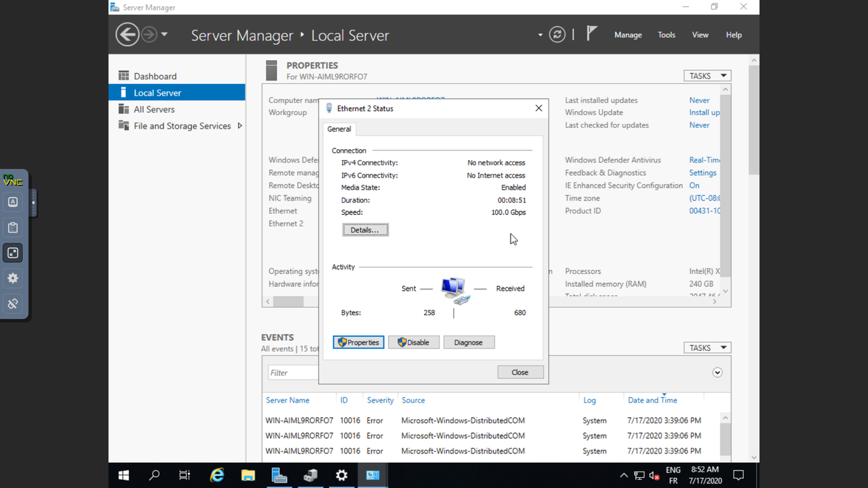Click the Disable button
868x488 pixels.
pyautogui.click(x=414, y=342)
